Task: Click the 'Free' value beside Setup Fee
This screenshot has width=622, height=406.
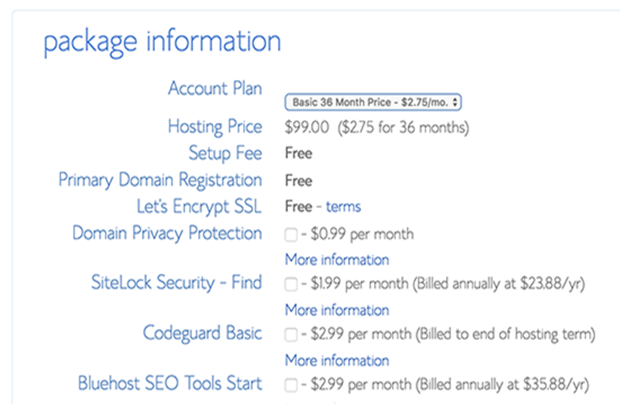Action: click(x=299, y=153)
